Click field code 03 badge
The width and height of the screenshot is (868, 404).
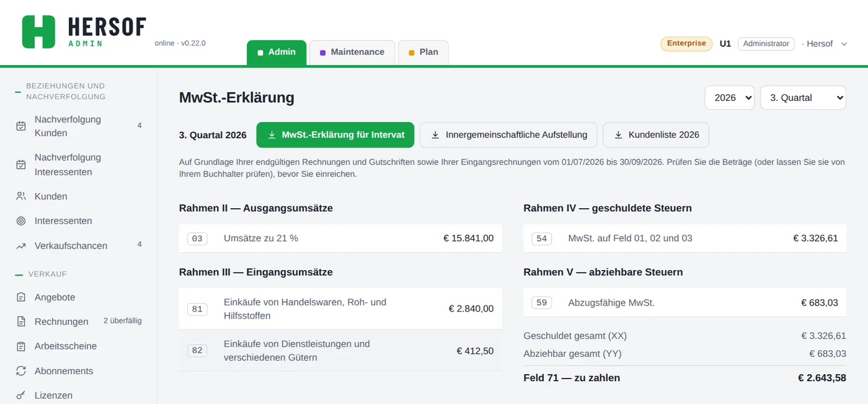coord(197,239)
